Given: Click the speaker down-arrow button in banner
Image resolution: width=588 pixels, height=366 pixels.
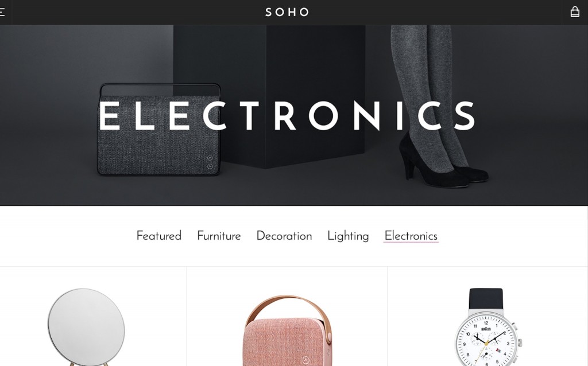Looking at the screenshot, I should [x=210, y=166].
